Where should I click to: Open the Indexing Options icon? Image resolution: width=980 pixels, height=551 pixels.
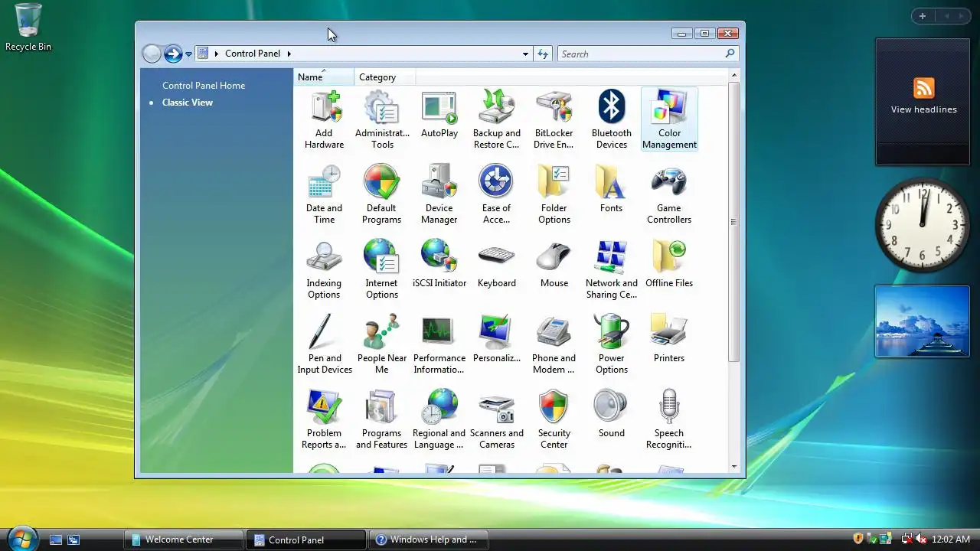pyautogui.click(x=325, y=269)
